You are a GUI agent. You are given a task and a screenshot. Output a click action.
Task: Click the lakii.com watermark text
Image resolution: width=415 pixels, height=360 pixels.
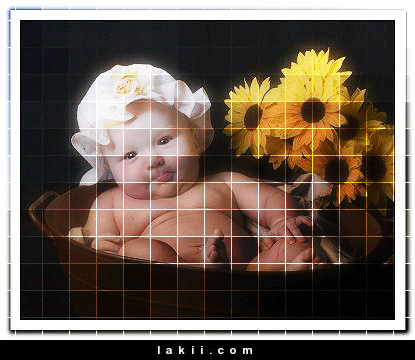pyautogui.click(x=205, y=350)
